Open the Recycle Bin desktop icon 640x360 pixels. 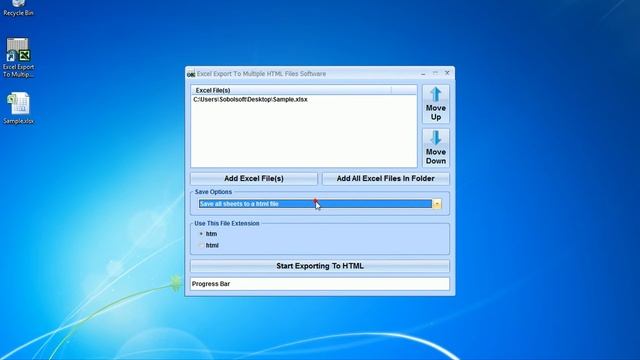pyautogui.click(x=18, y=7)
